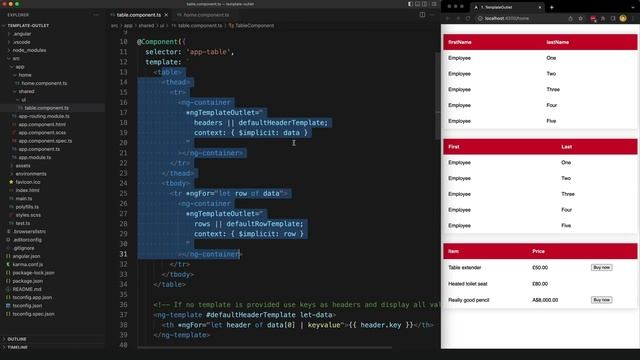Toggle the bottom panel layout icon in VS Code

tap(418, 4)
